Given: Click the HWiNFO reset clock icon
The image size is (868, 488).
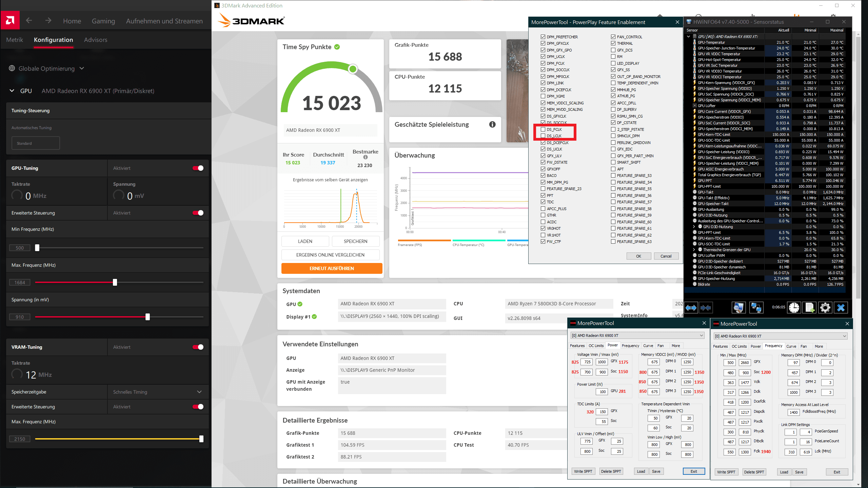Looking at the screenshot, I should coord(794,307).
